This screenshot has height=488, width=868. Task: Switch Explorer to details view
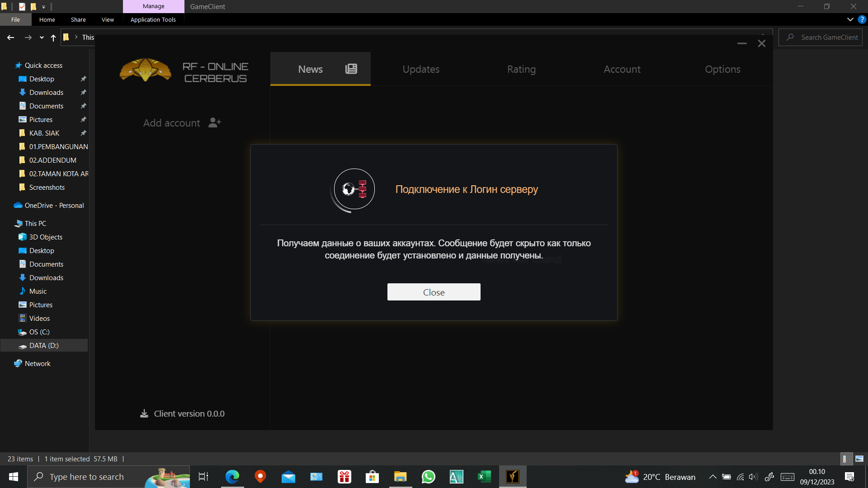[846, 459]
